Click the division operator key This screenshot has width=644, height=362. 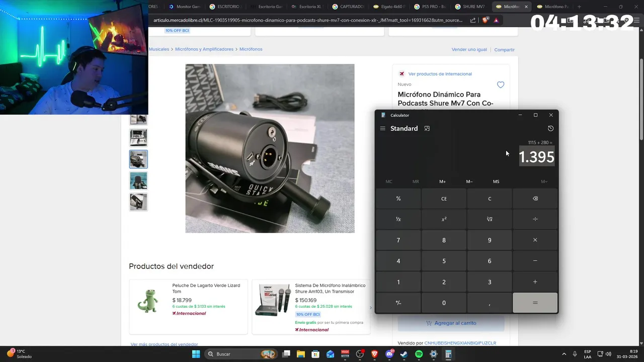coord(535,219)
